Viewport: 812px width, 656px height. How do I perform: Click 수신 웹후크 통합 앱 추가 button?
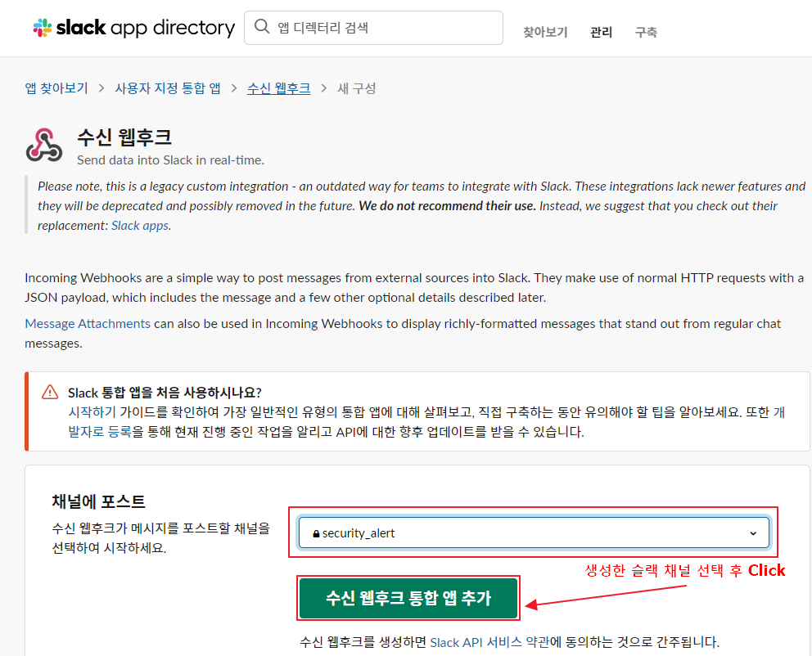[x=408, y=598]
